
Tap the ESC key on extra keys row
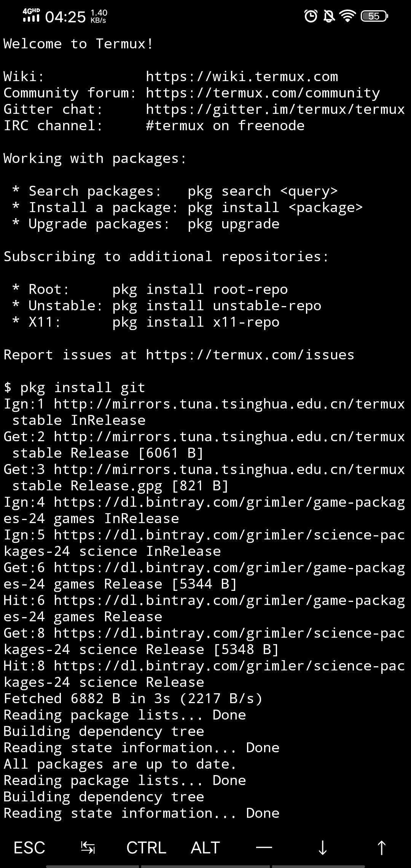point(29,848)
